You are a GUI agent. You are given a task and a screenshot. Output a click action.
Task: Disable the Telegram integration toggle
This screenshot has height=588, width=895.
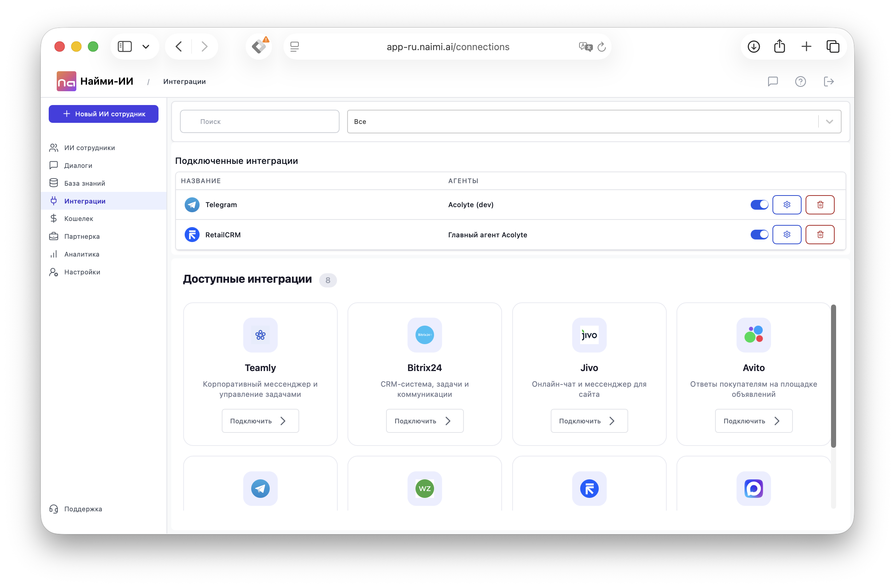click(759, 205)
